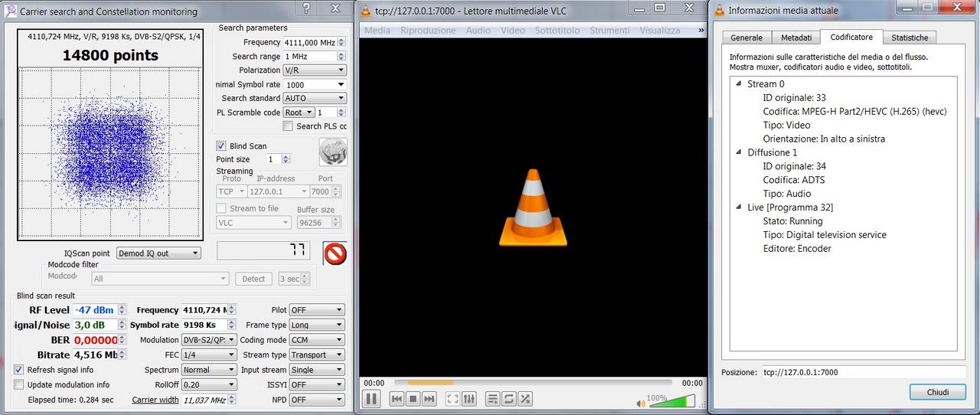This screenshot has width=980, height=415.
Task: Click VLC next track button
Action: click(429, 399)
